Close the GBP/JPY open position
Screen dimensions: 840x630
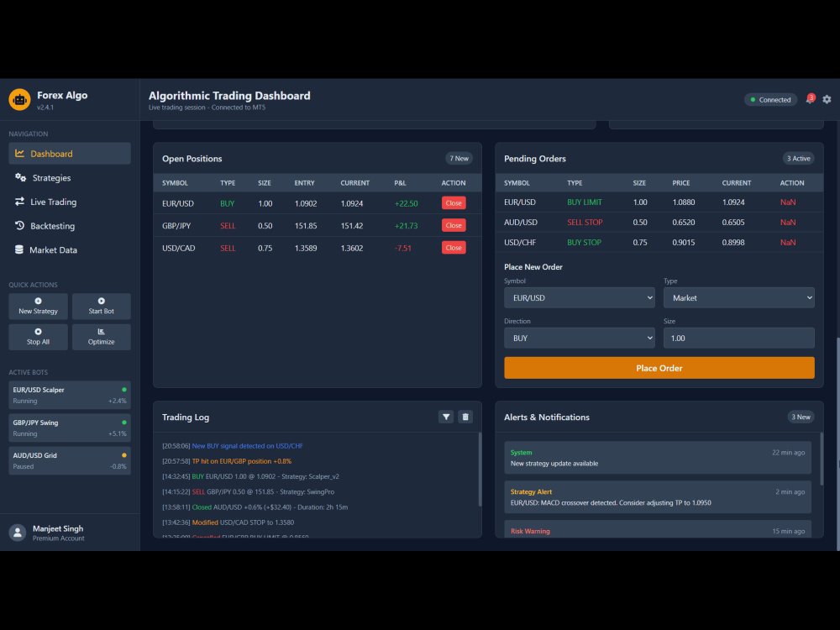pos(454,225)
